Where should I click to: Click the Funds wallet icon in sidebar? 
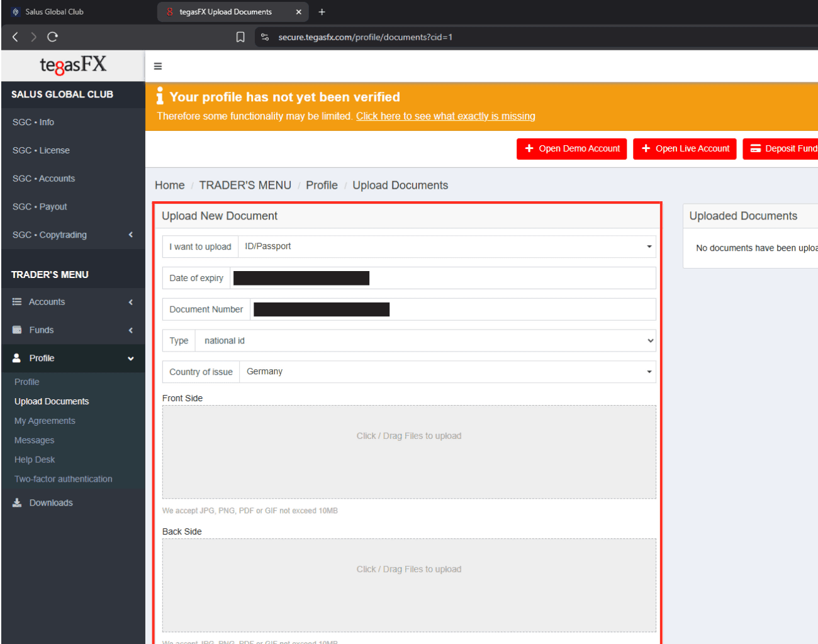pos(17,330)
